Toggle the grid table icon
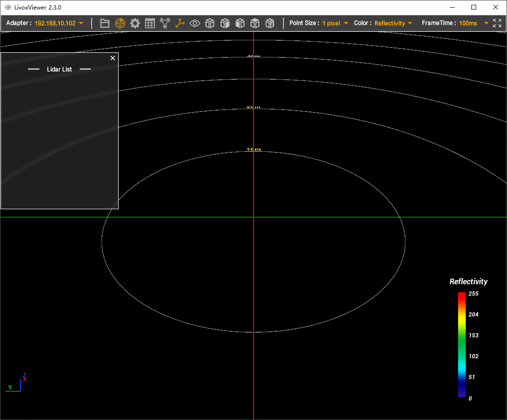The height and width of the screenshot is (420, 507). click(150, 23)
